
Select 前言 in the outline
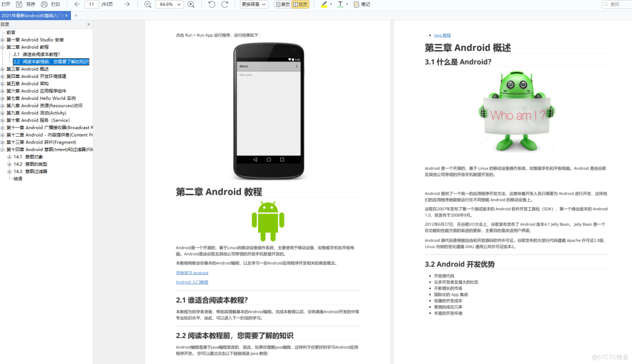(11, 32)
